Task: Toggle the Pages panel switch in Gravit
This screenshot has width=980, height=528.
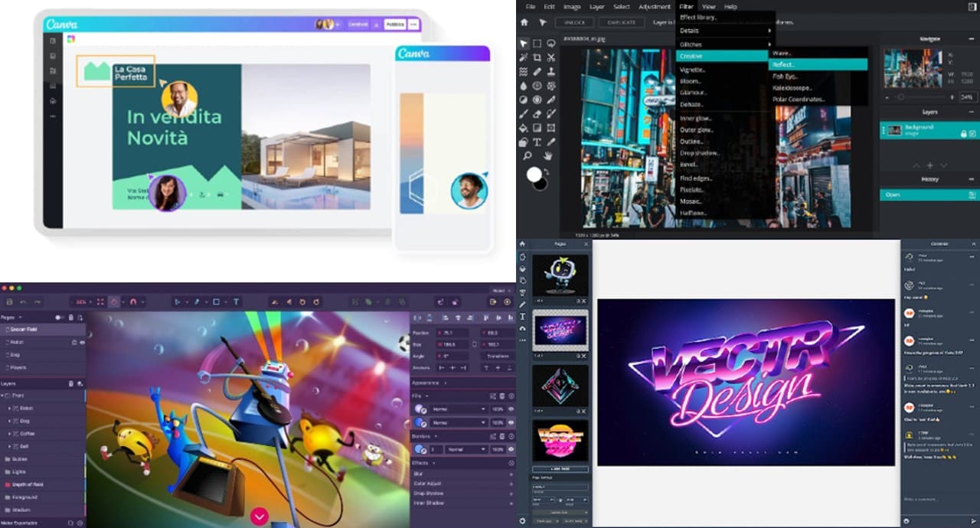Action: [59, 318]
